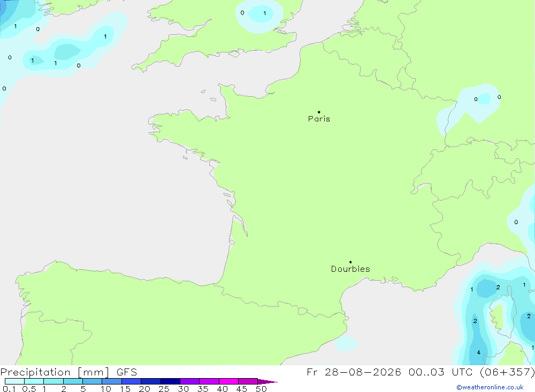Screen dimensions: 535x392
Task: Pick the 1–2 mm legend swatch
Action: (x=53, y=381)
